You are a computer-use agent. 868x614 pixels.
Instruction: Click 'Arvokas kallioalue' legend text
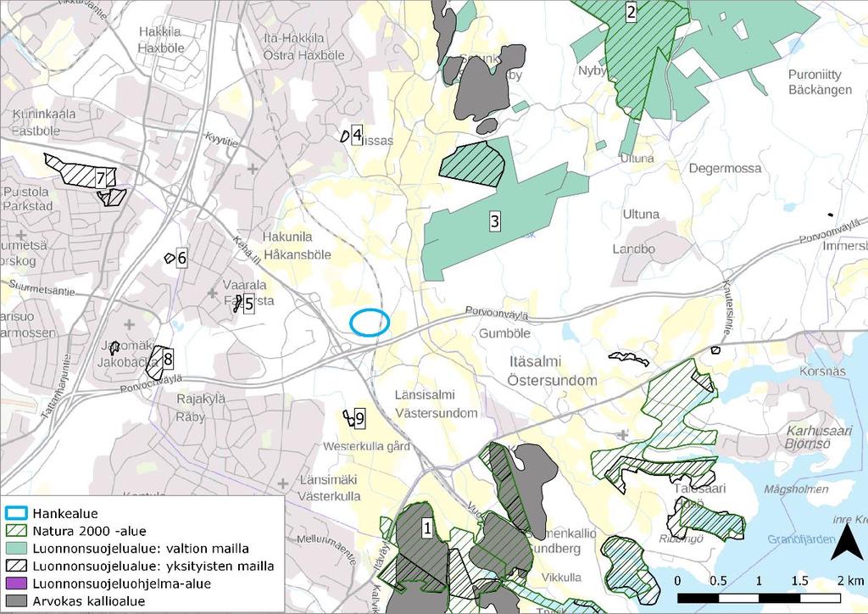[89, 601]
